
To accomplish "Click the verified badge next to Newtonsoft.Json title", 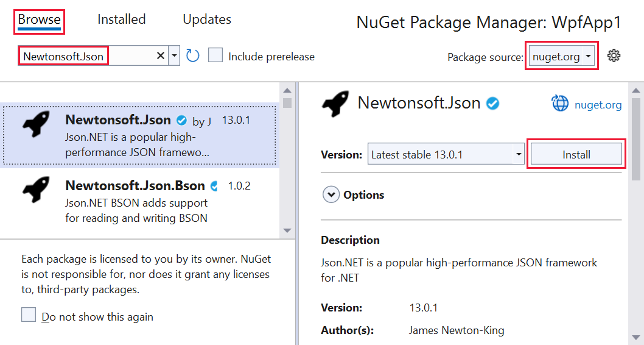I will [493, 103].
